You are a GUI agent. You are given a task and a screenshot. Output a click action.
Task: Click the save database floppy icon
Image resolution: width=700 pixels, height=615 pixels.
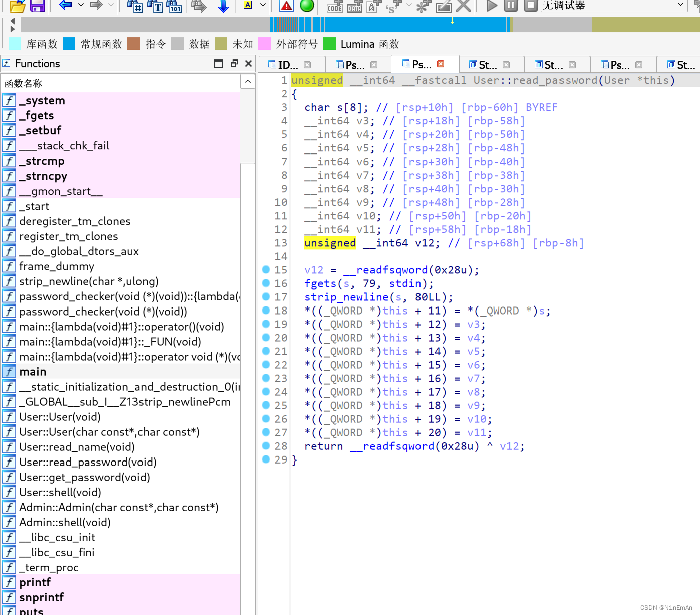(38, 6)
